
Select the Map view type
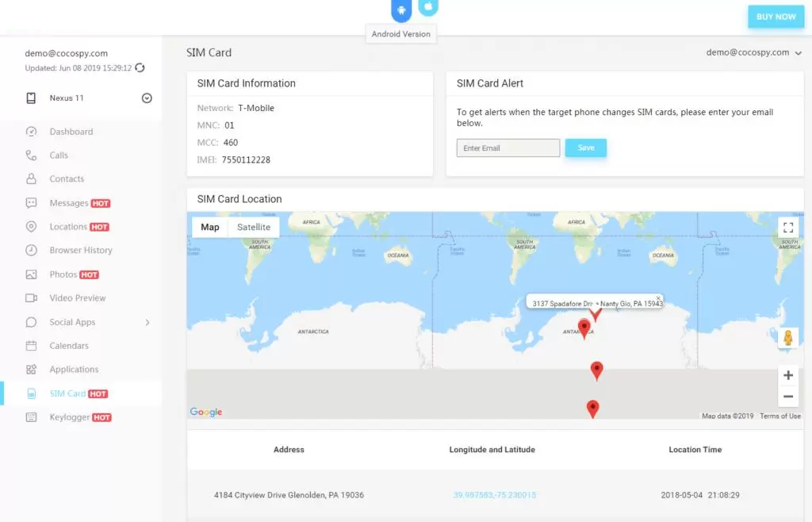pyautogui.click(x=210, y=227)
